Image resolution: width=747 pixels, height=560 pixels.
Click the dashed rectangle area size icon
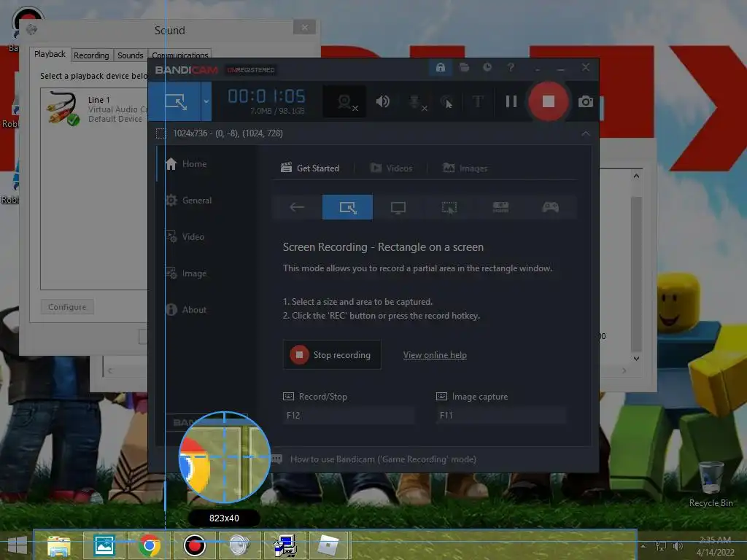[x=161, y=133]
